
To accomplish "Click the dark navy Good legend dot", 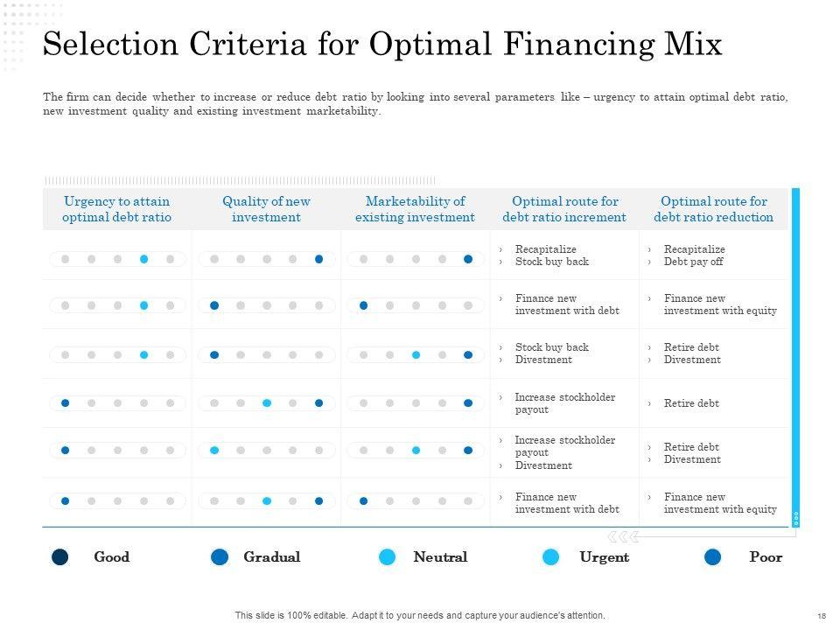I will [x=60, y=556].
